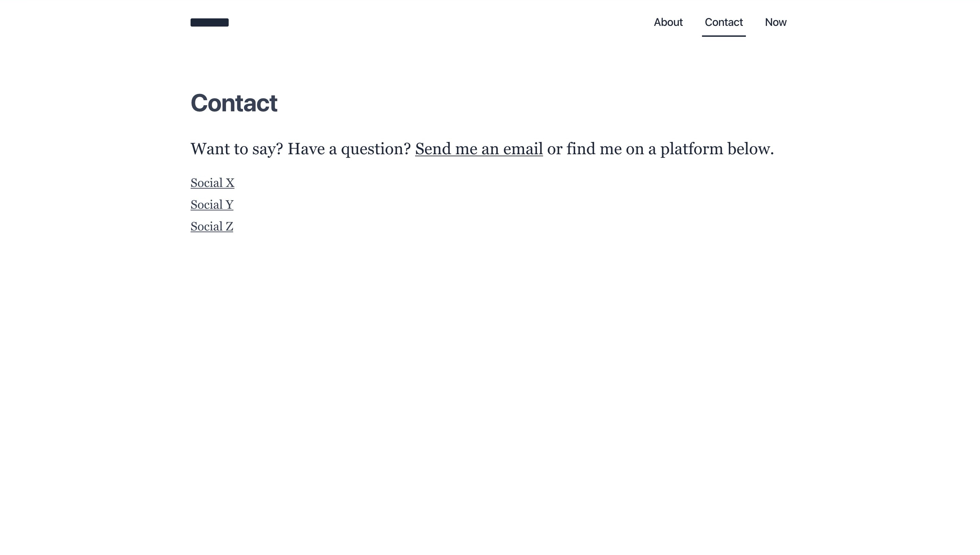
Task: Click the letter X in Social X
Action: (x=230, y=183)
